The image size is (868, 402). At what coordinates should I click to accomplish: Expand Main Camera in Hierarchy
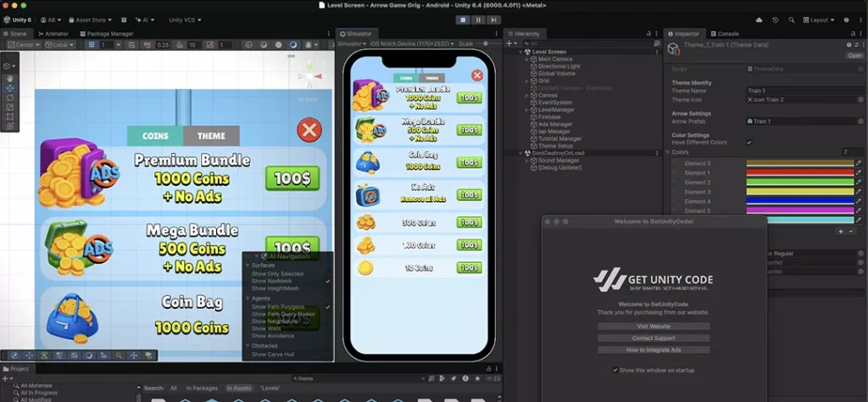pos(527,59)
